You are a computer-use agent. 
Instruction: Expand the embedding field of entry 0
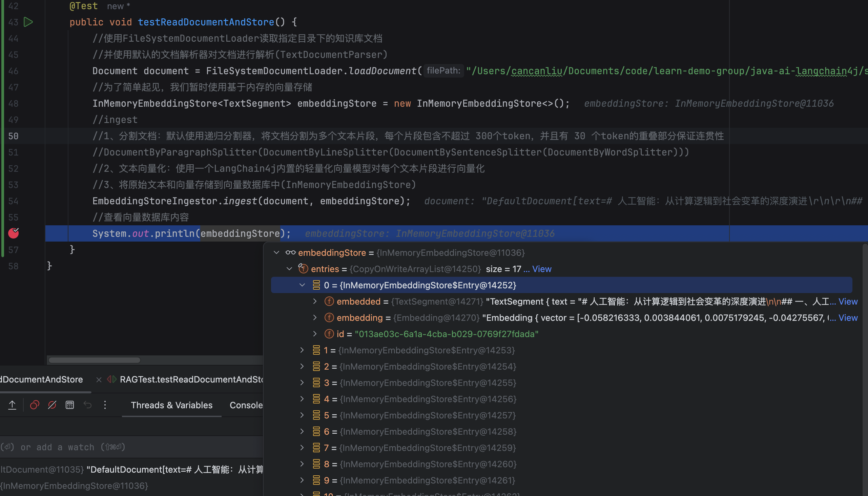[315, 318]
